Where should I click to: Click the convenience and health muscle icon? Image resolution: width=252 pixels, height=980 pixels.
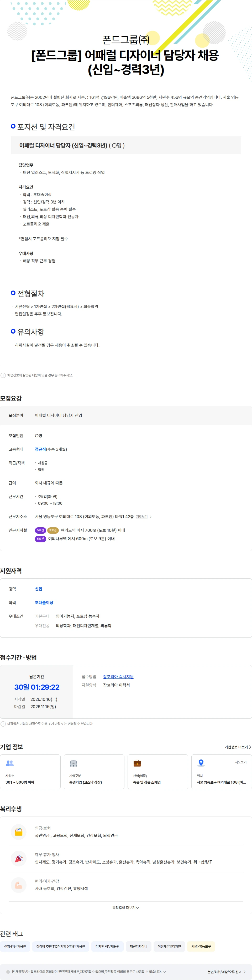[19, 885]
